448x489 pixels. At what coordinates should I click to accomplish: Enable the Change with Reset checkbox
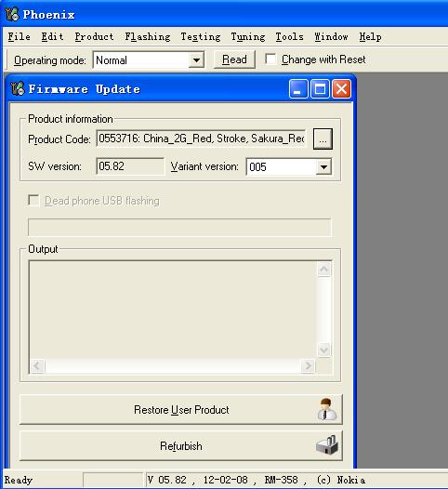pyautogui.click(x=270, y=59)
